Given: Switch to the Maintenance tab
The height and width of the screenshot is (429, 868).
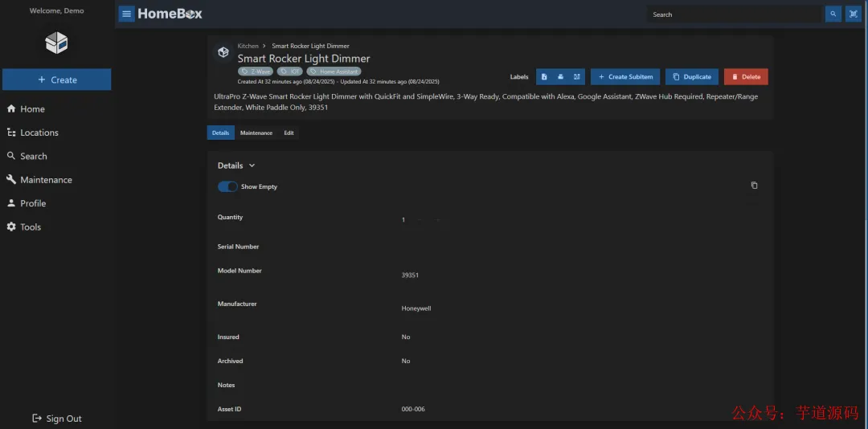Looking at the screenshot, I should pos(256,133).
